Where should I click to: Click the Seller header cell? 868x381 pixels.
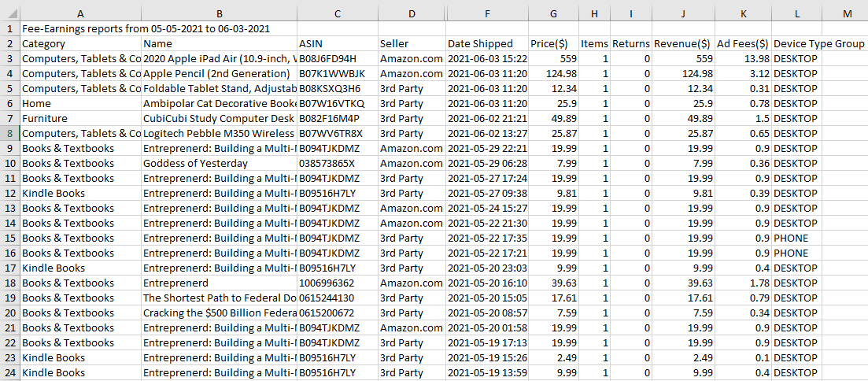tap(412, 44)
